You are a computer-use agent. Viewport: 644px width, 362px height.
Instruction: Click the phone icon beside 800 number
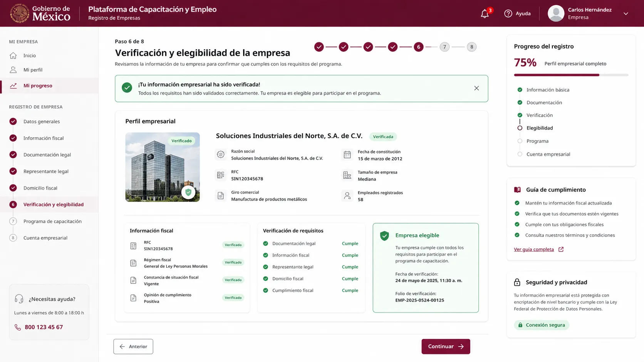[x=18, y=327]
